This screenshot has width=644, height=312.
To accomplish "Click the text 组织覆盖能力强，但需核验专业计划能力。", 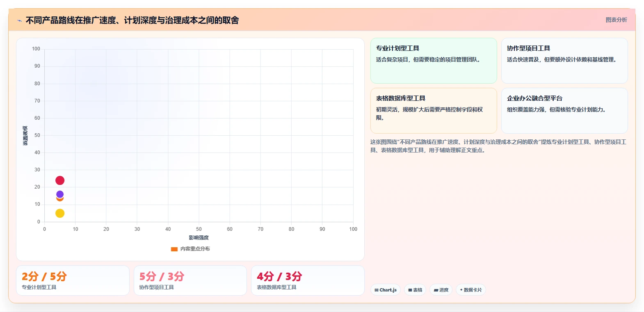I will [x=557, y=109].
